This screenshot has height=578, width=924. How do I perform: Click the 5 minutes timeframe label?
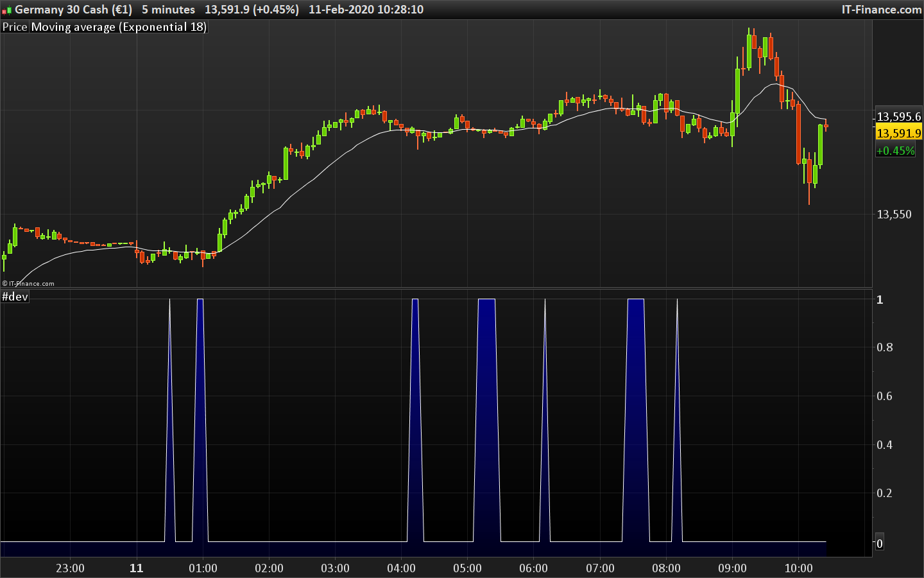coord(168,10)
